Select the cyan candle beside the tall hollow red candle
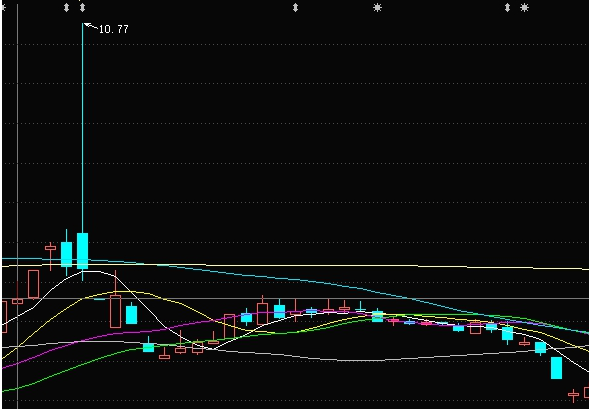The height and width of the screenshot is (411, 589). [x=131, y=315]
